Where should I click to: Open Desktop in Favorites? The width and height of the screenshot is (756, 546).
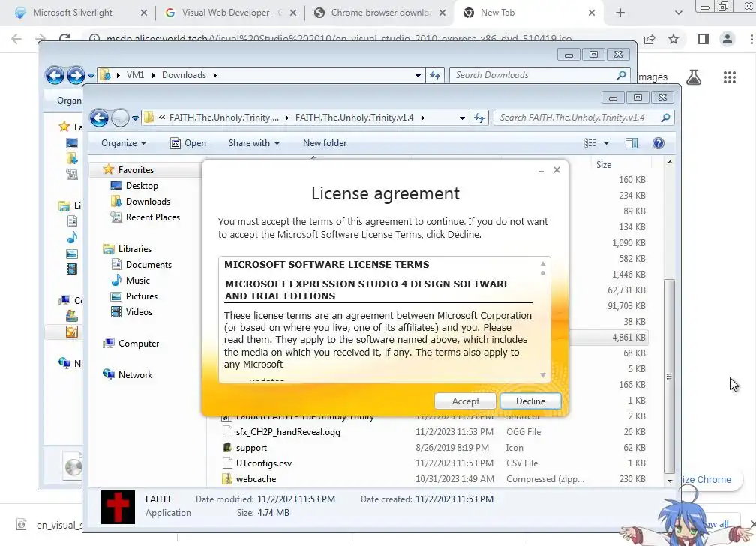(x=142, y=186)
